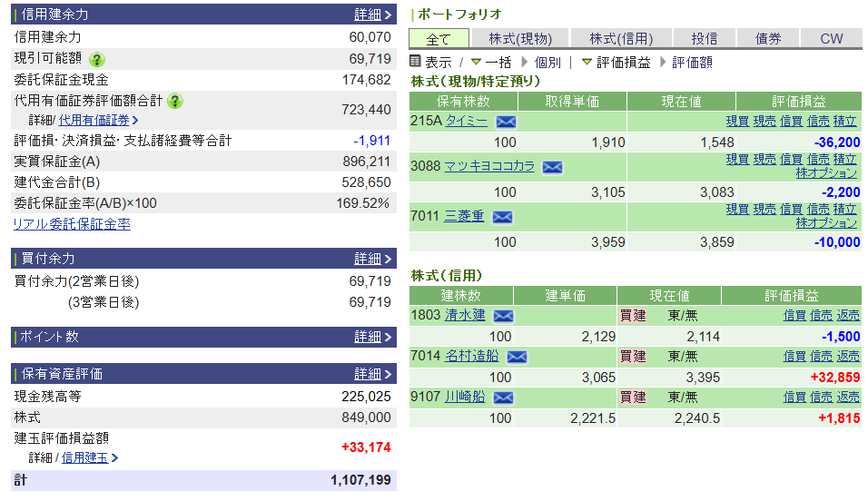Open the CW tab

(831, 38)
